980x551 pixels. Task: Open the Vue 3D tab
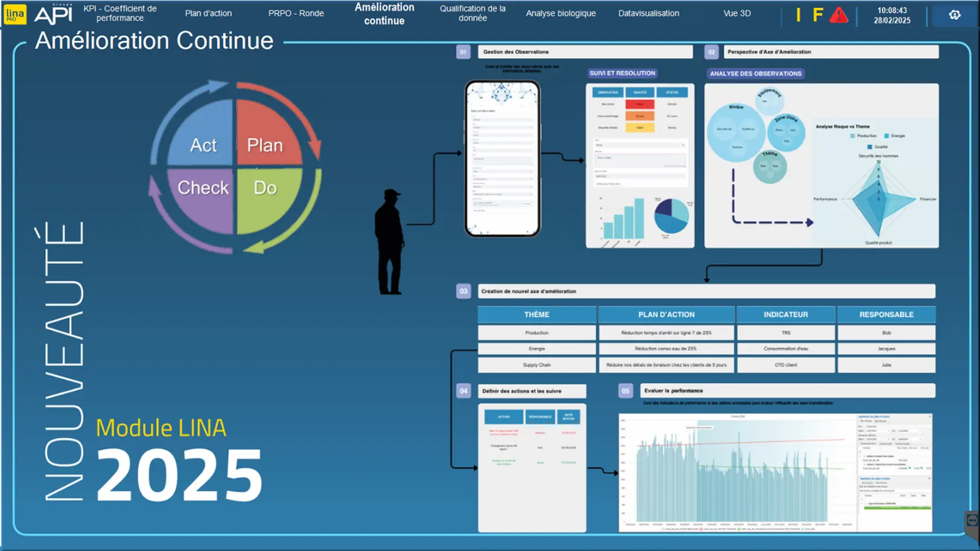tap(737, 13)
